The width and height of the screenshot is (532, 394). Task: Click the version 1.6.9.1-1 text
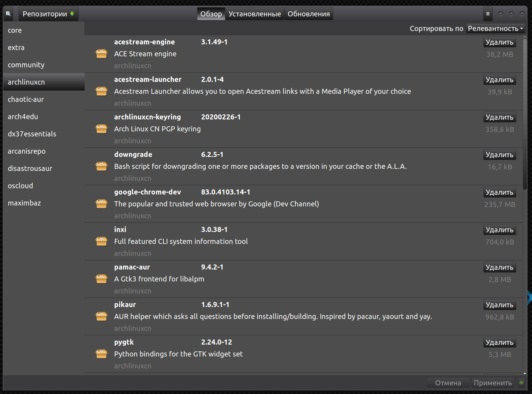pos(215,305)
